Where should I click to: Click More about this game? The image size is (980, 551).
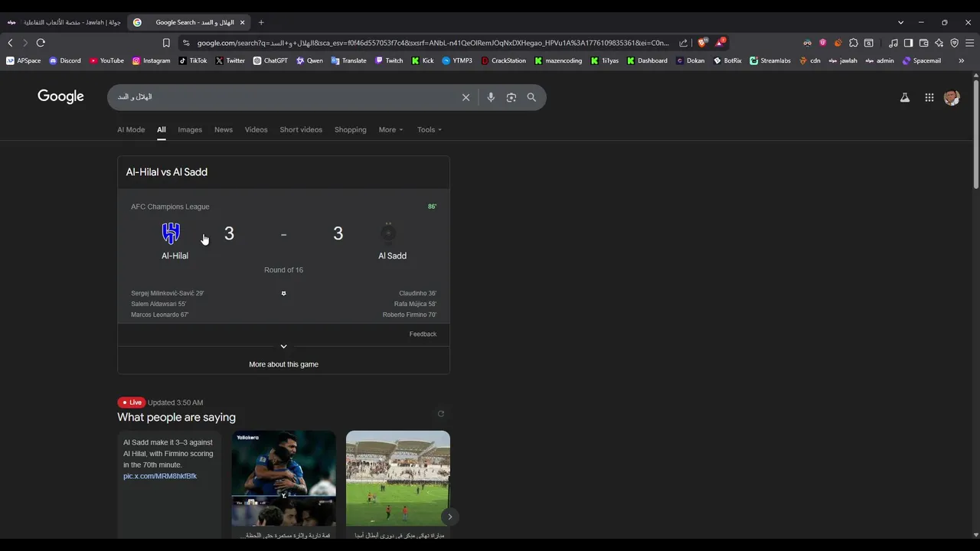point(283,364)
